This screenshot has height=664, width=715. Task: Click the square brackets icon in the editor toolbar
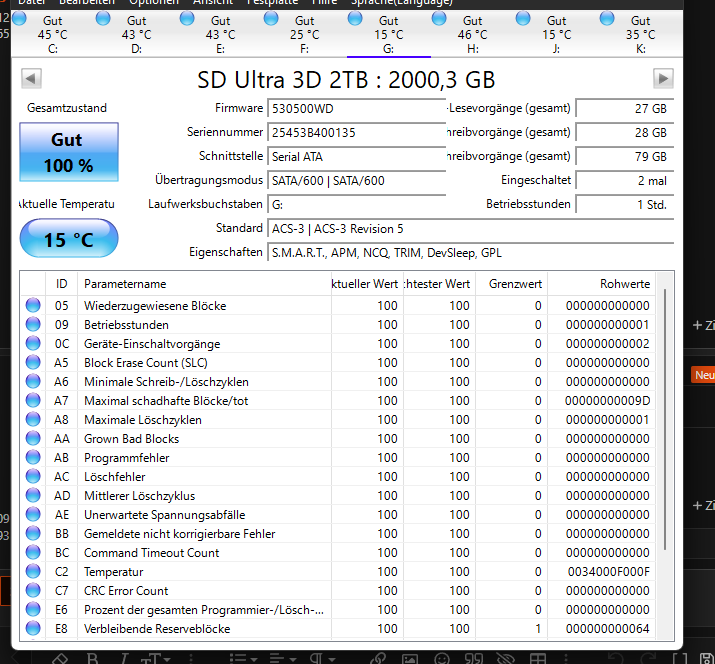click(x=680, y=659)
